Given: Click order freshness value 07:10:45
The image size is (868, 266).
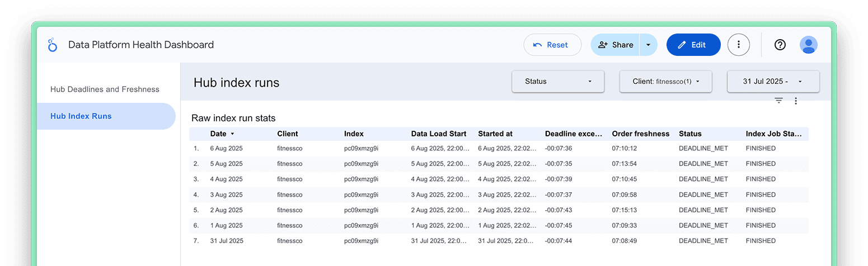Looking at the screenshot, I should coord(625,179).
